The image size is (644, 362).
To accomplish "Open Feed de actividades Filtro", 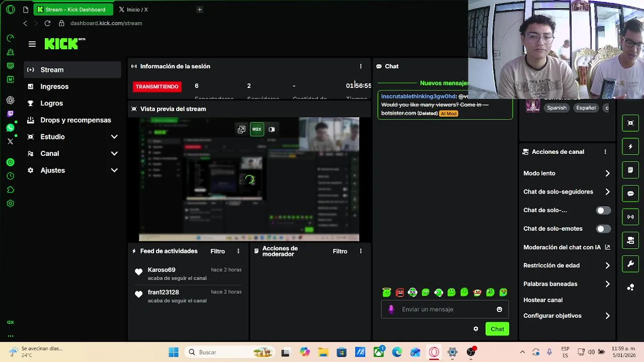I will [218, 251].
